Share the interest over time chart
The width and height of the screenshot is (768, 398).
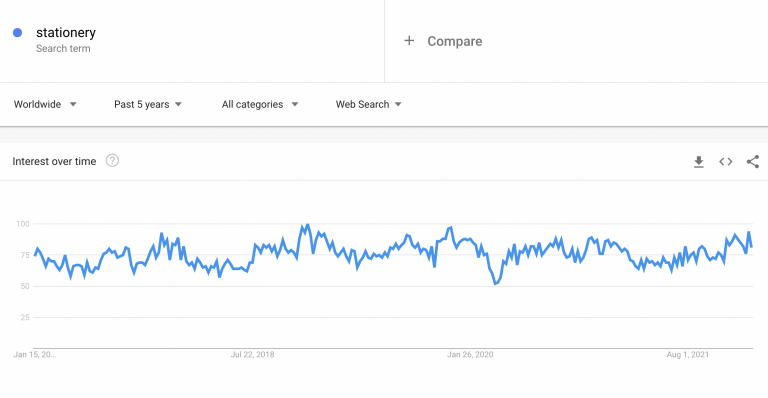(753, 162)
